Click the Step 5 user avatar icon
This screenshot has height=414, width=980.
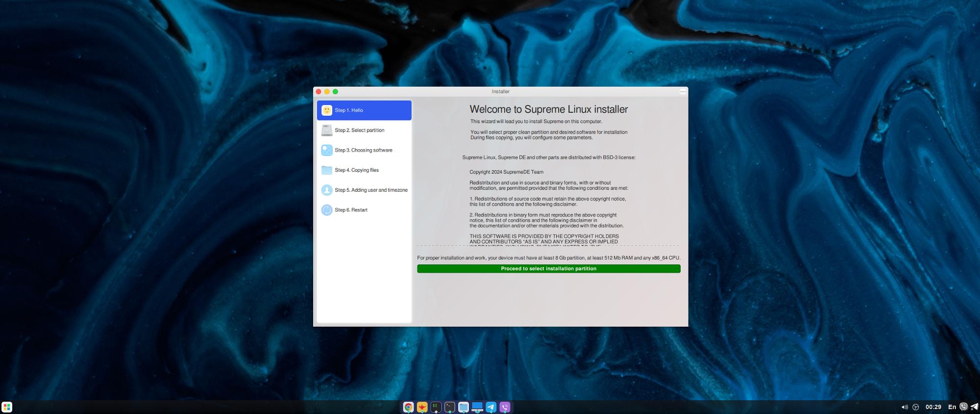pyautogui.click(x=327, y=190)
